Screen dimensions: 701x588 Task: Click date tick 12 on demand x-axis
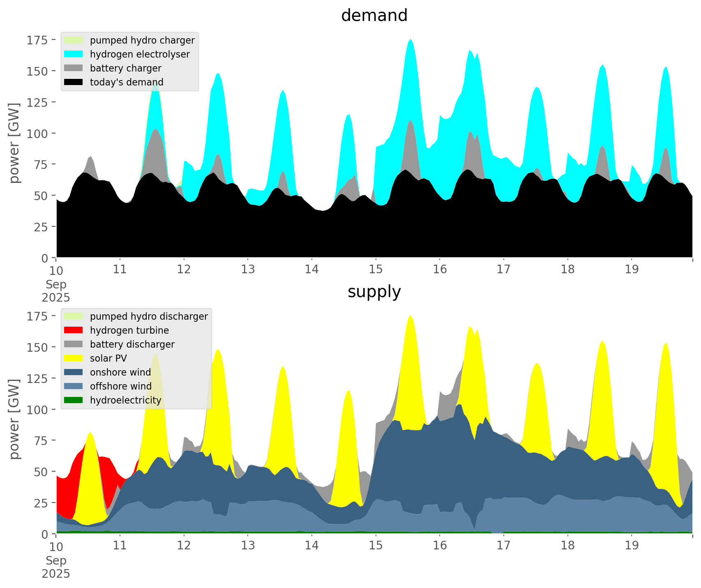(x=184, y=270)
